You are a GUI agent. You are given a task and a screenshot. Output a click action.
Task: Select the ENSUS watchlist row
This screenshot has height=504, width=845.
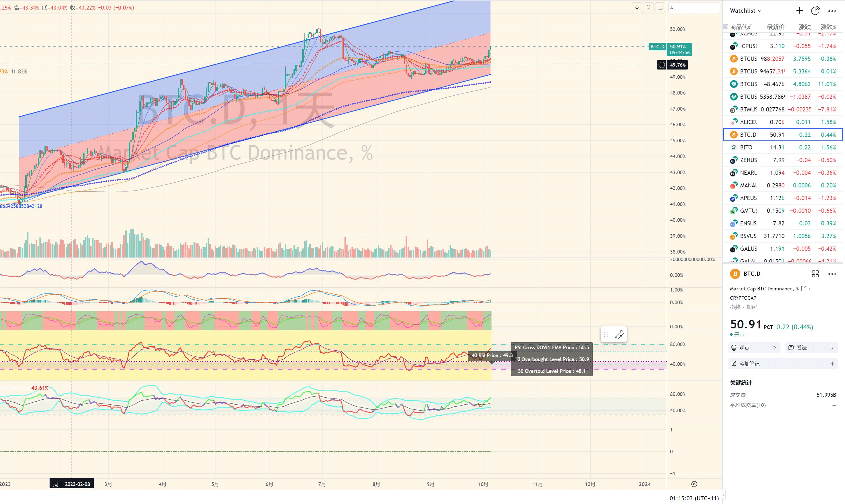pyautogui.click(x=783, y=223)
